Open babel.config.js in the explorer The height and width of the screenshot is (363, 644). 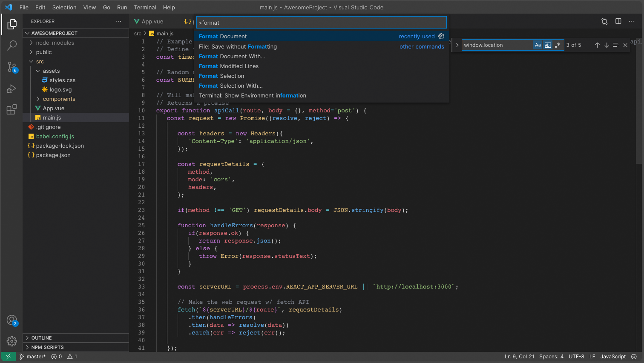click(76, 136)
